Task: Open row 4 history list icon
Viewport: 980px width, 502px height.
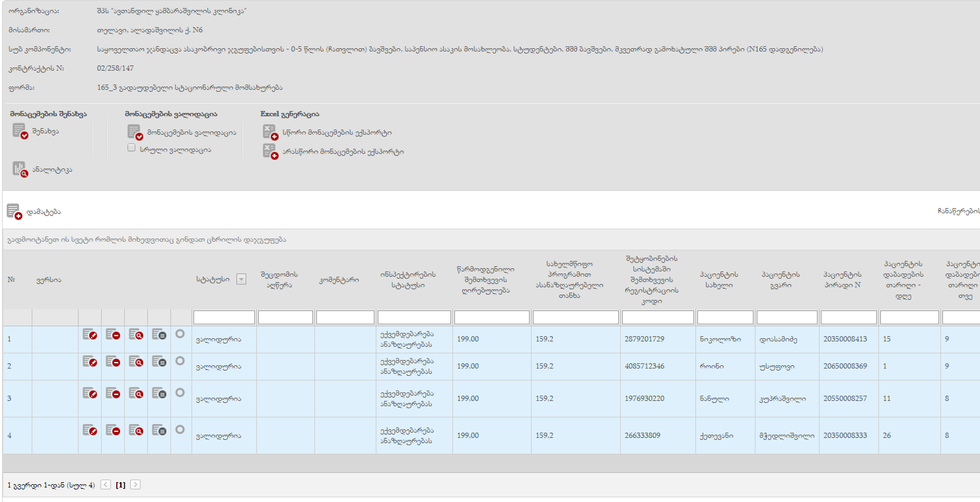Action: coord(159,430)
